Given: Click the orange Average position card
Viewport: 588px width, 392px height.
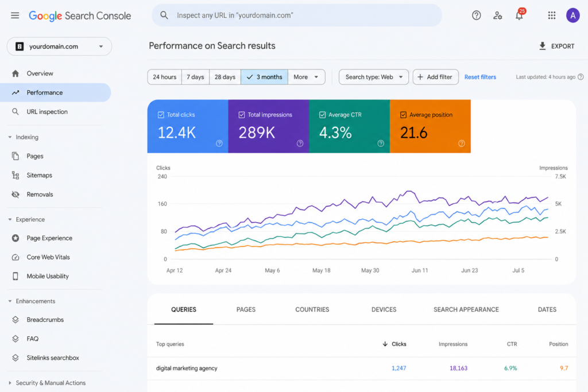Looking at the screenshot, I should (430, 126).
